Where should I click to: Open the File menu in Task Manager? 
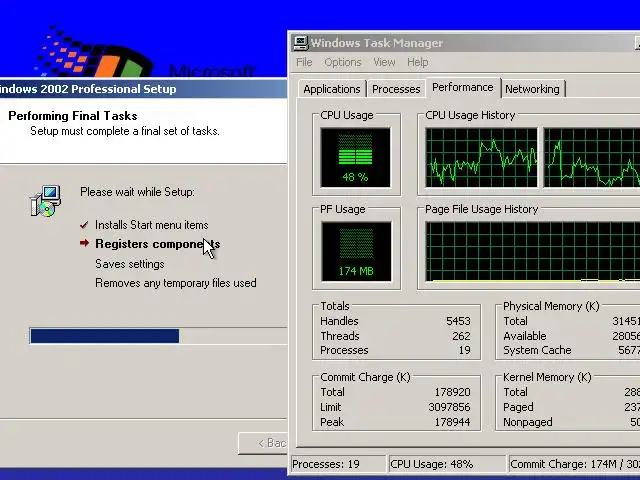tap(304, 62)
